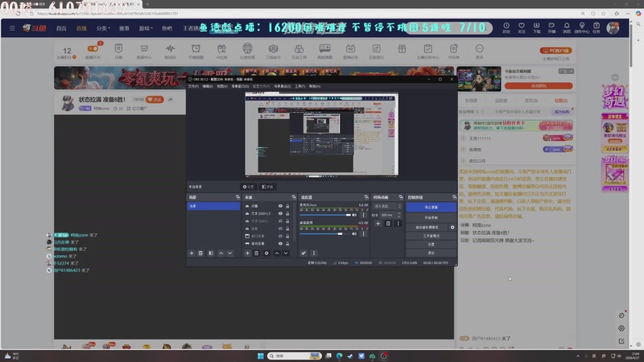Open OBS Help menu (last menu item)
The width and height of the screenshot is (644, 362).
[315, 86]
